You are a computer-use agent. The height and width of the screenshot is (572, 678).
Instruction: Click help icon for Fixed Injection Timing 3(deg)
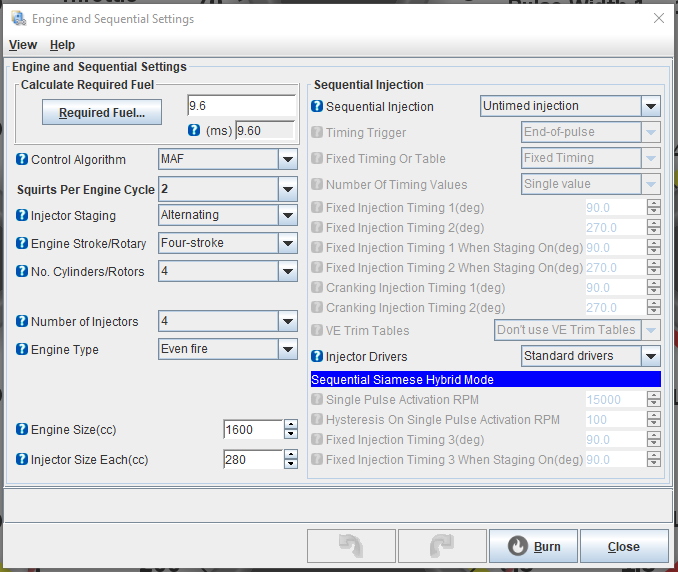click(x=317, y=439)
